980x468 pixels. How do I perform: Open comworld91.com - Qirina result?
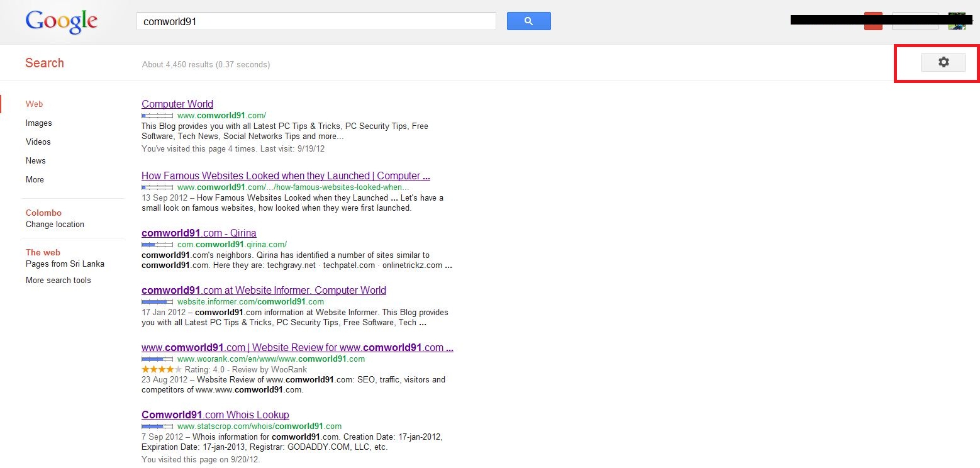[199, 233]
